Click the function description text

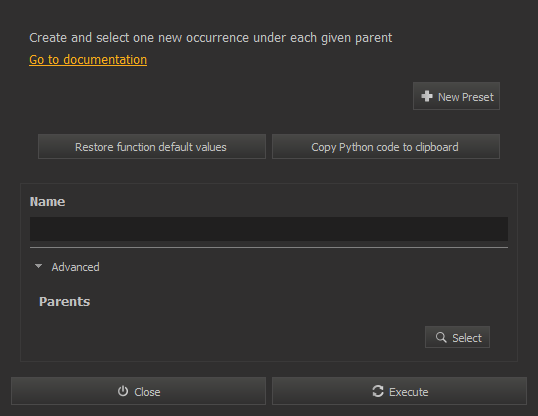click(x=210, y=38)
